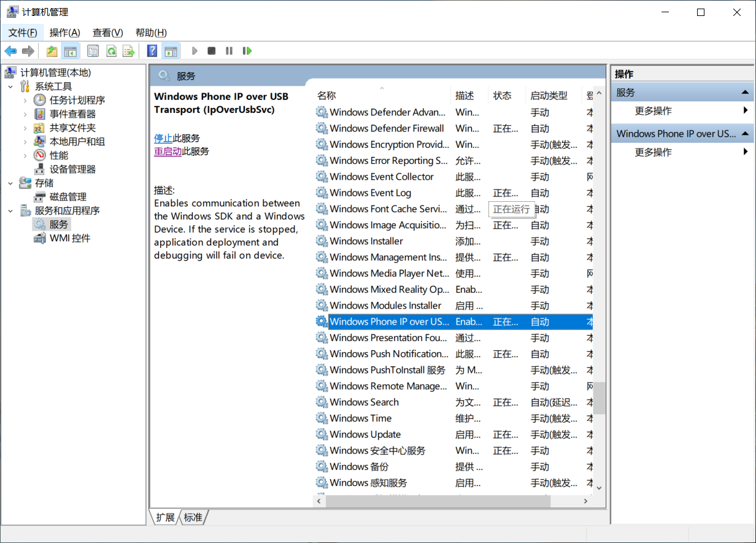Screen dimensions: 756x543
Task: Click the Properties toolbar icon
Action: [93, 51]
